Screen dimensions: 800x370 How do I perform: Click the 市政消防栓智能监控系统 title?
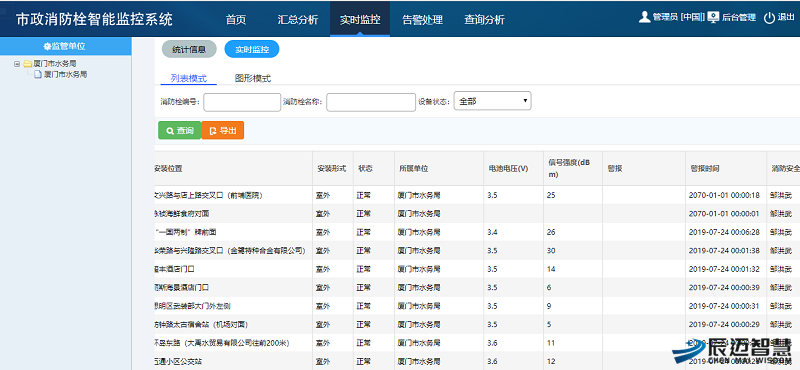point(94,20)
